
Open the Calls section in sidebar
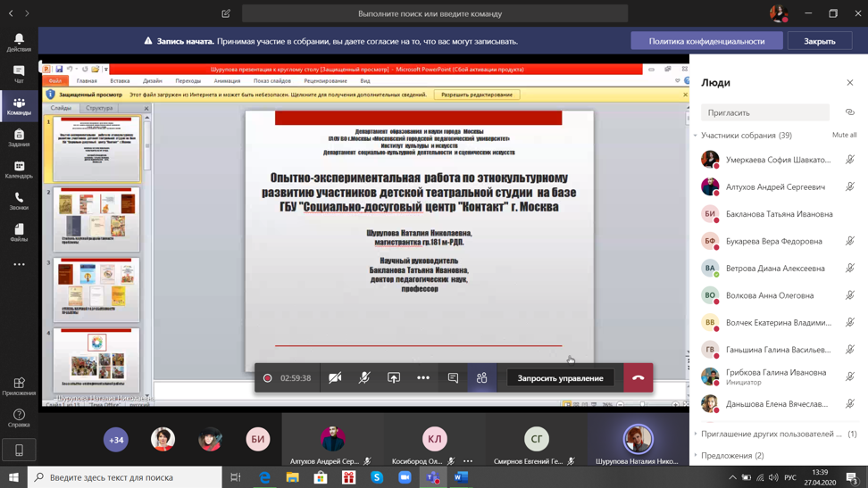point(19,201)
